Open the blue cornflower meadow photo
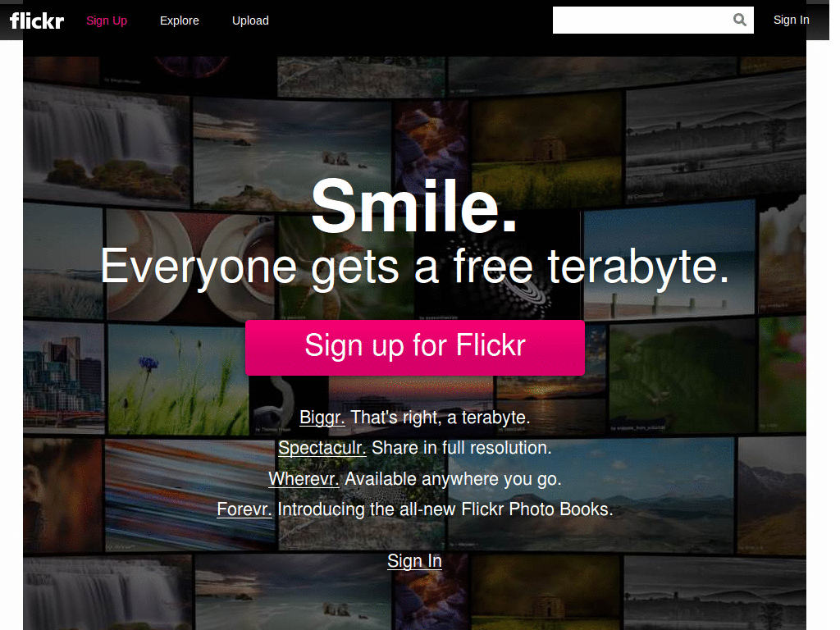This screenshot has width=840, height=630. [178, 379]
